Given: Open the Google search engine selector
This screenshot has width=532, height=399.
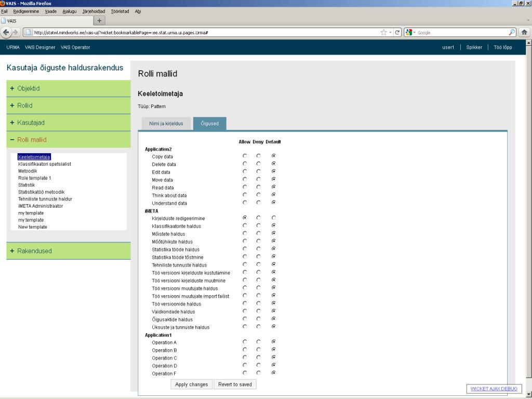Looking at the screenshot, I should [x=410, y=33].
